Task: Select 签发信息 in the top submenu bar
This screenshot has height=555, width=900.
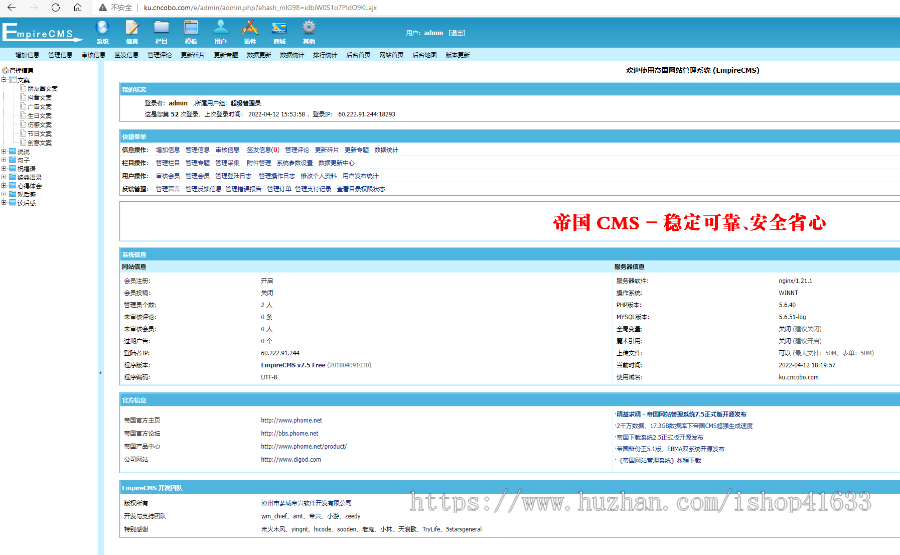Action: 126,55
